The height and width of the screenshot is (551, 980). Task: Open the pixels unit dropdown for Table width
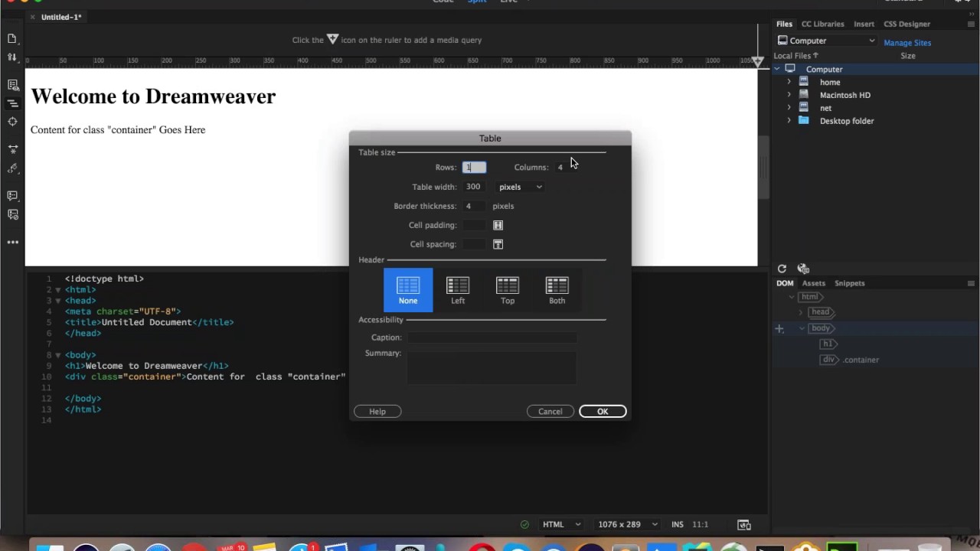520,187
